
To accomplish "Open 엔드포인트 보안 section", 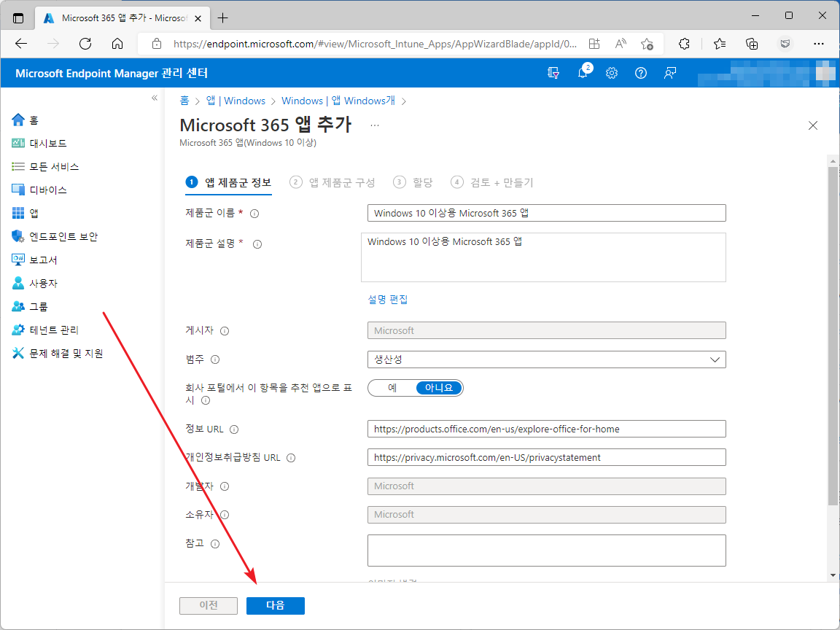I will point(55,237).
